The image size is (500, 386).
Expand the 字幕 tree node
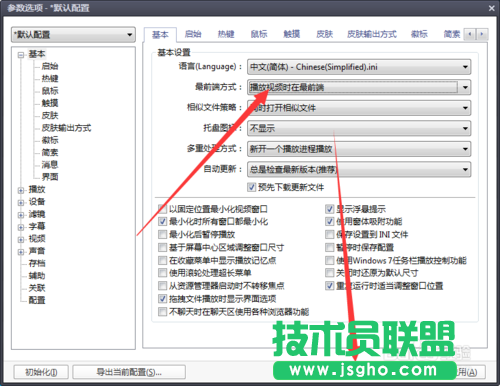tap(21, 227)
